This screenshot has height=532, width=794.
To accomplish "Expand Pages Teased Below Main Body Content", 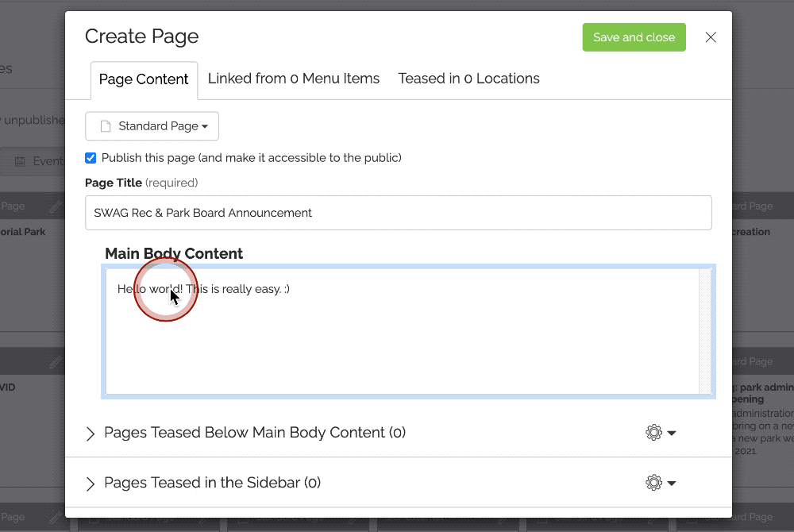I will coord(91,434).
